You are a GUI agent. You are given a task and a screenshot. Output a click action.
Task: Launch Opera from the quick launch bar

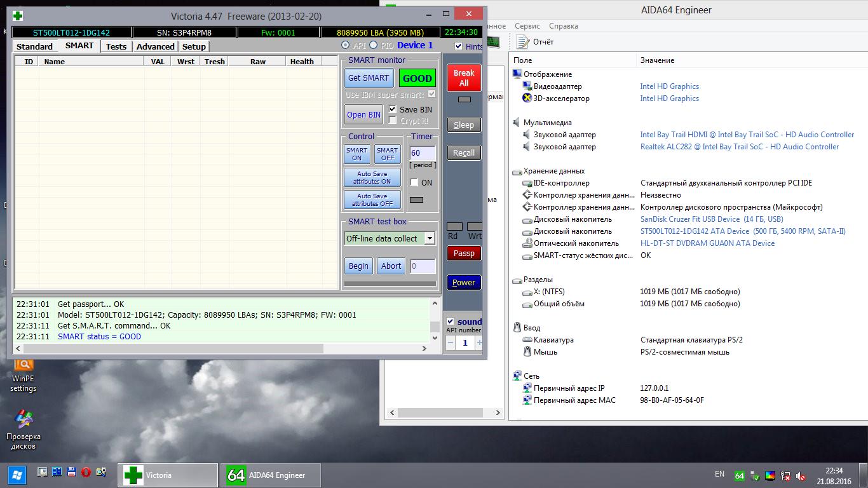click(86, 473)
